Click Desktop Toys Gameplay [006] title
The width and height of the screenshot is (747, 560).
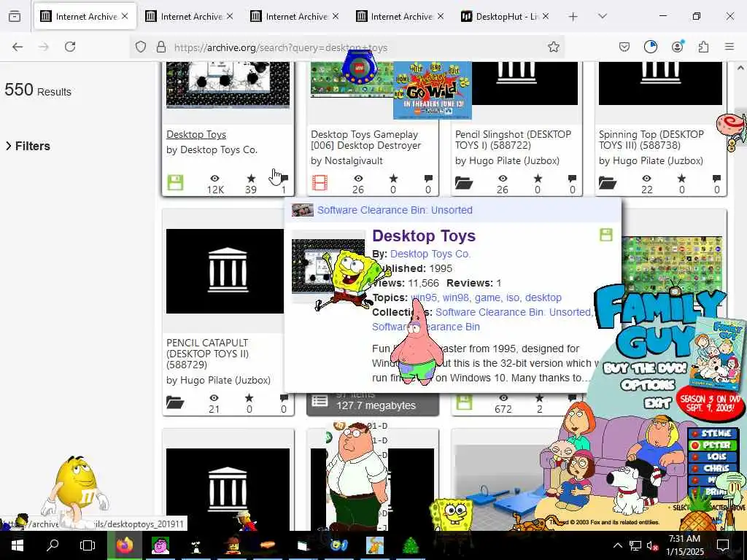pyautogui.click(x=365, y=140)
